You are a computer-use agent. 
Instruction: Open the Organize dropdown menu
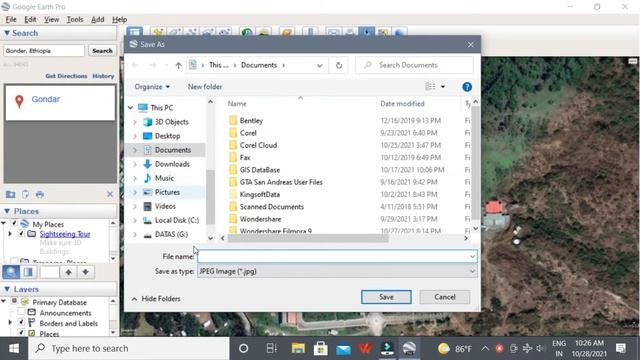coord(152,87)
